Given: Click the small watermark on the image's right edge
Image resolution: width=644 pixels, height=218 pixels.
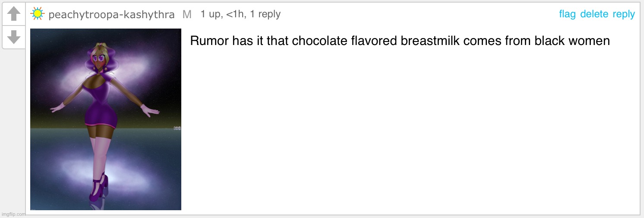Looking at the screenshot, I should click(177, 128).
